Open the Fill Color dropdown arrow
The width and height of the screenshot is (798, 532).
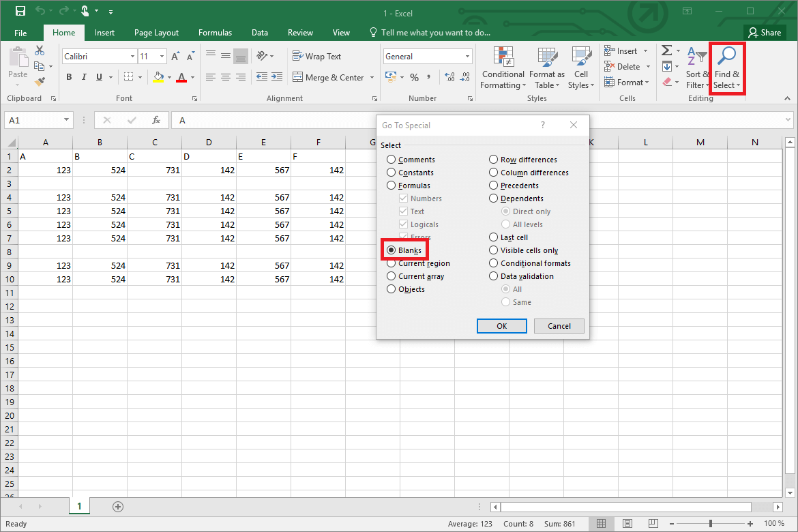click(x=168, y=77)
